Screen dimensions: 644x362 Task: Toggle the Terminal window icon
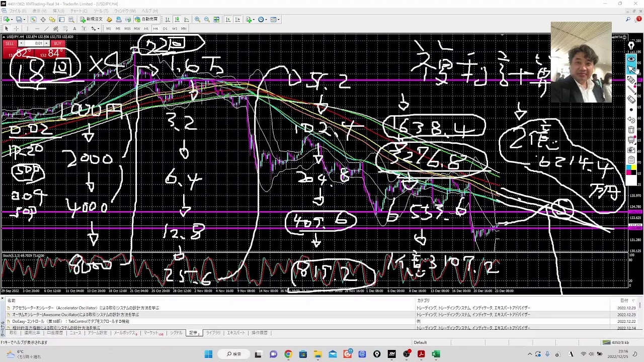[61, 20]
